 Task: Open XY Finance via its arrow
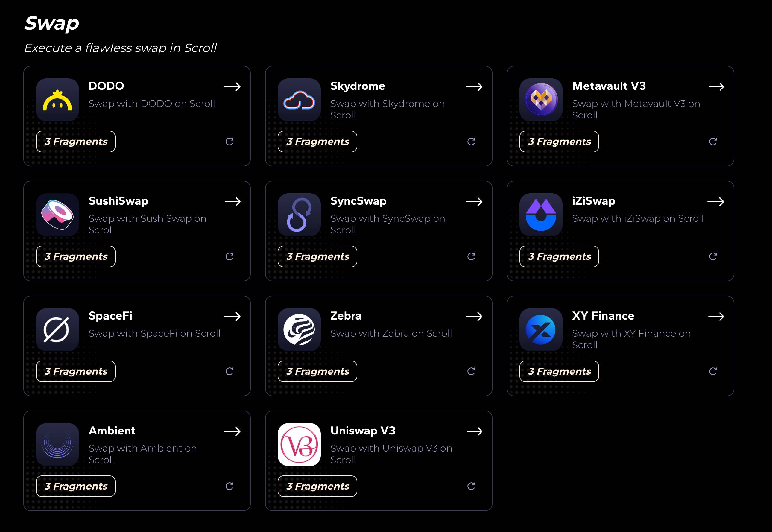[x=716, y=316]
